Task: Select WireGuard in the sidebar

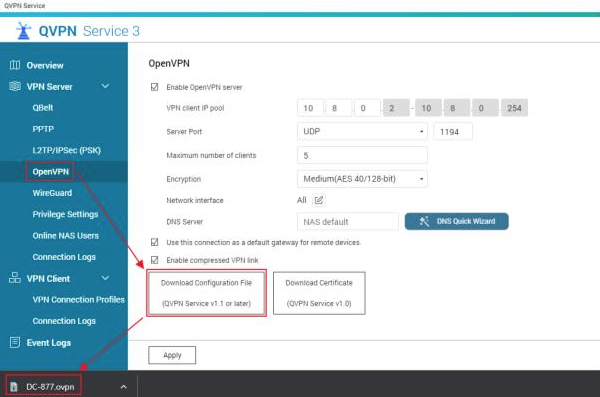Action: [52, 193]
